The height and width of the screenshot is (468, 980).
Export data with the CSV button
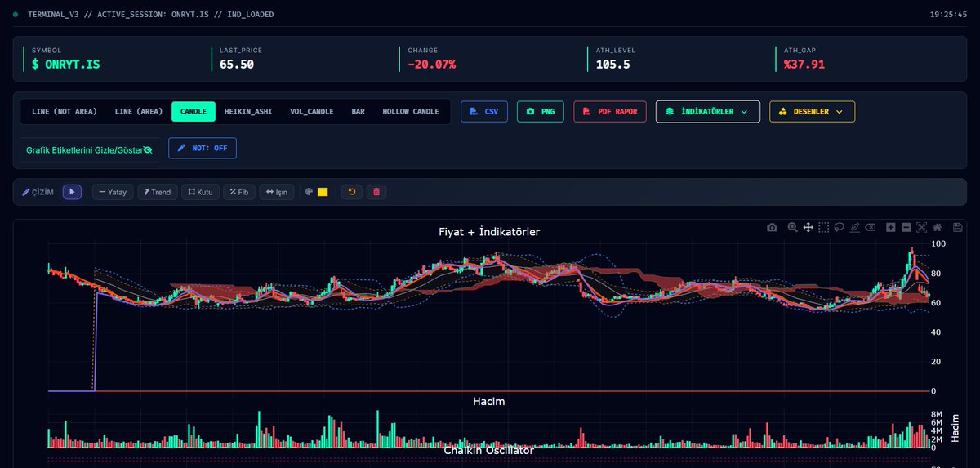(x=484, y=111)
